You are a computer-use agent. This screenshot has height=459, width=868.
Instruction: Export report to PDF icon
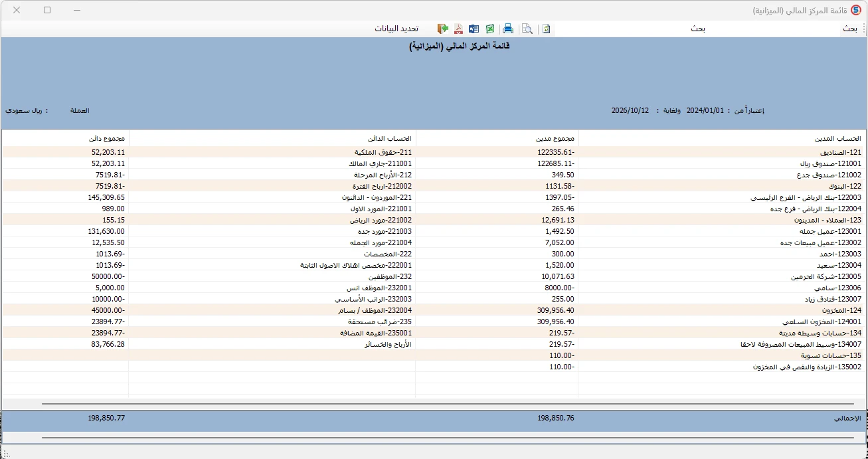tap(458, 29)
